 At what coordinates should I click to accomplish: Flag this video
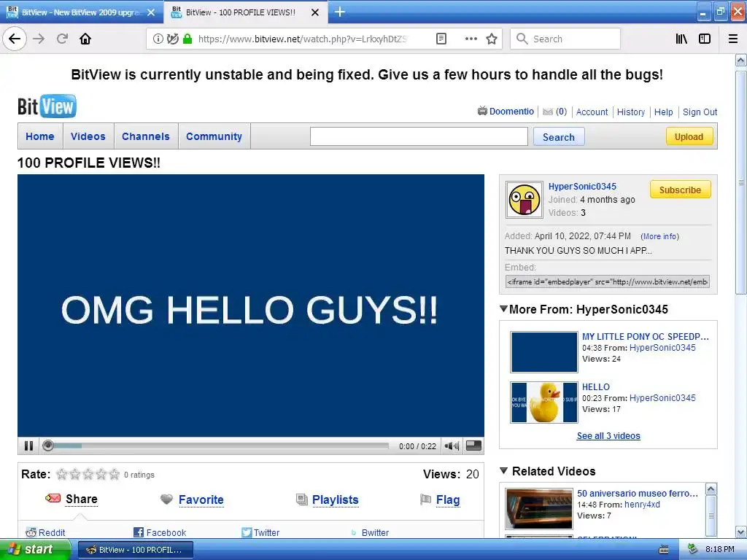click(x=448, y=499)
